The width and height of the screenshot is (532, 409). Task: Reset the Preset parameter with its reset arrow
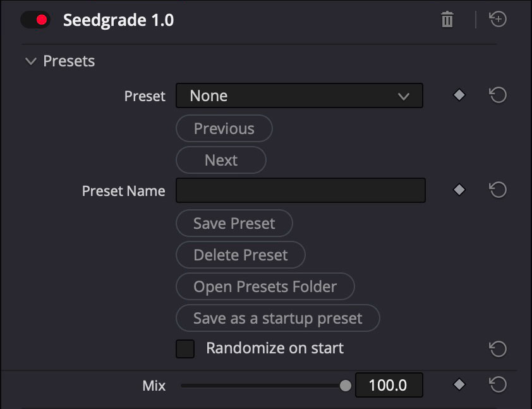tap(497, 95)
